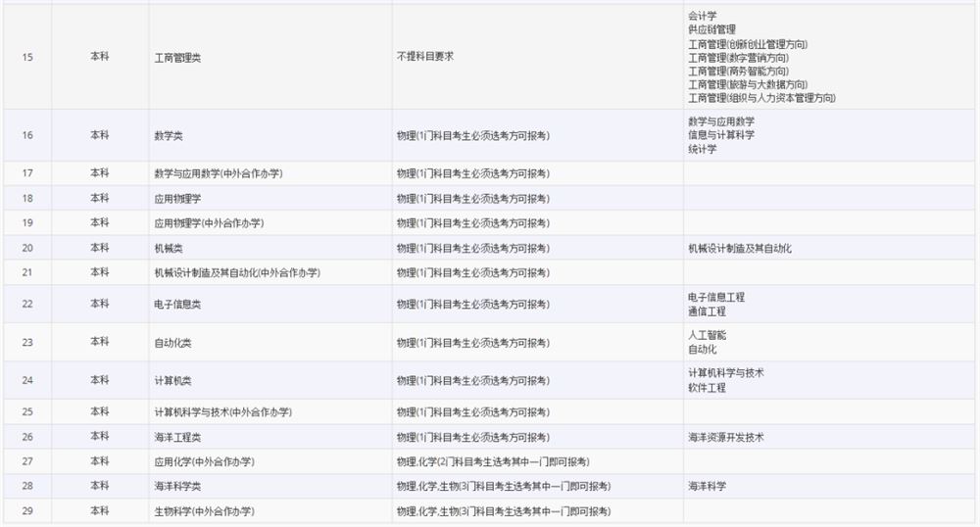Select 工商管理(旅游与大数据方向) entry
The width and height of the screenshot is (980, 527).
pos(748,84)
